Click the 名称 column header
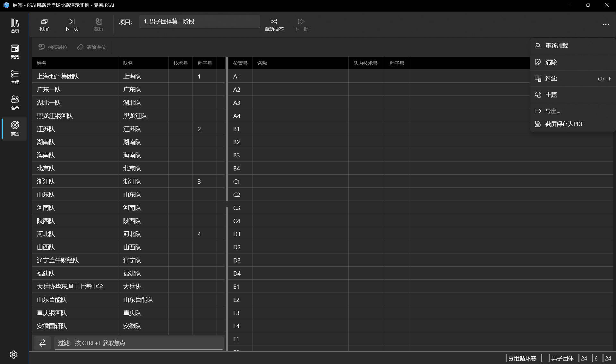This screenshot has height=364, width=616. (301, 63)
